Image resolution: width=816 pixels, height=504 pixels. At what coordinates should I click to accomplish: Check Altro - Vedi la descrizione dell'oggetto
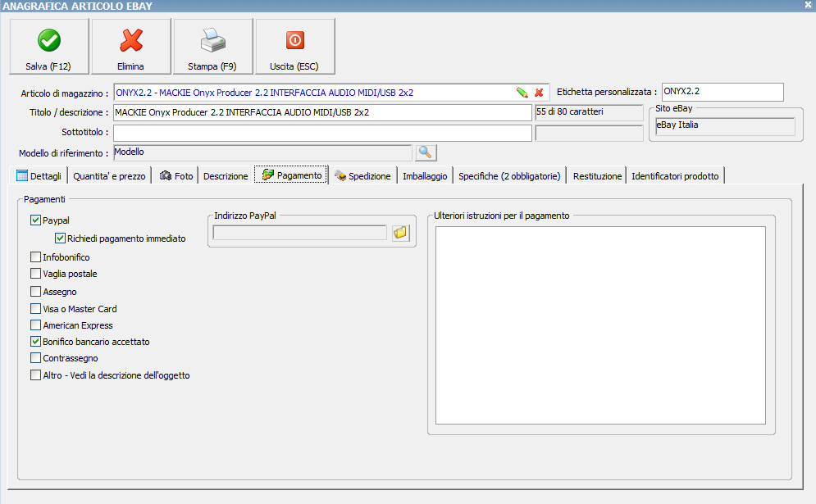35,375
